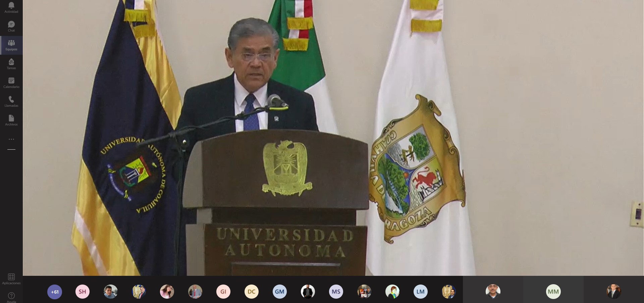Expand more apps ellipsis in sidebar

coord(11,139)
